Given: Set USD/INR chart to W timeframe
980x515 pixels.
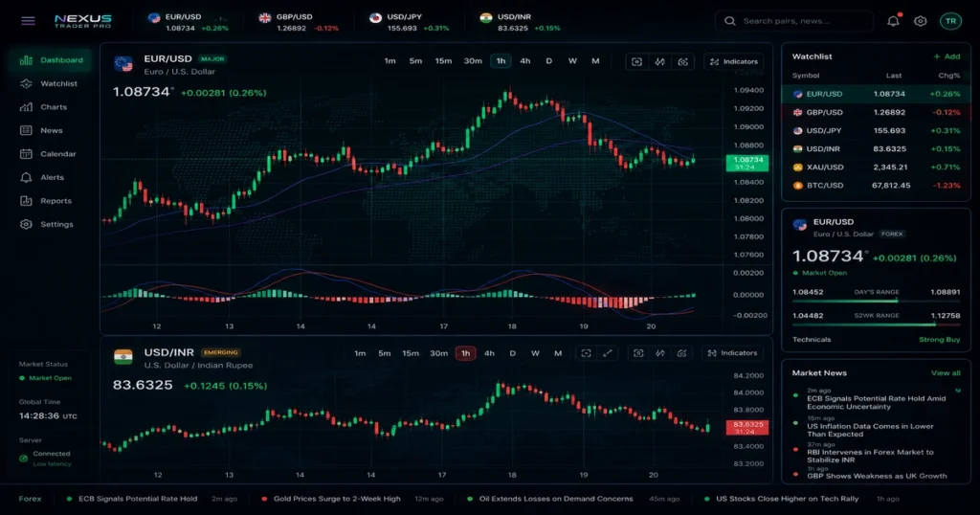Looking at the screenshot, I should 535,353.
